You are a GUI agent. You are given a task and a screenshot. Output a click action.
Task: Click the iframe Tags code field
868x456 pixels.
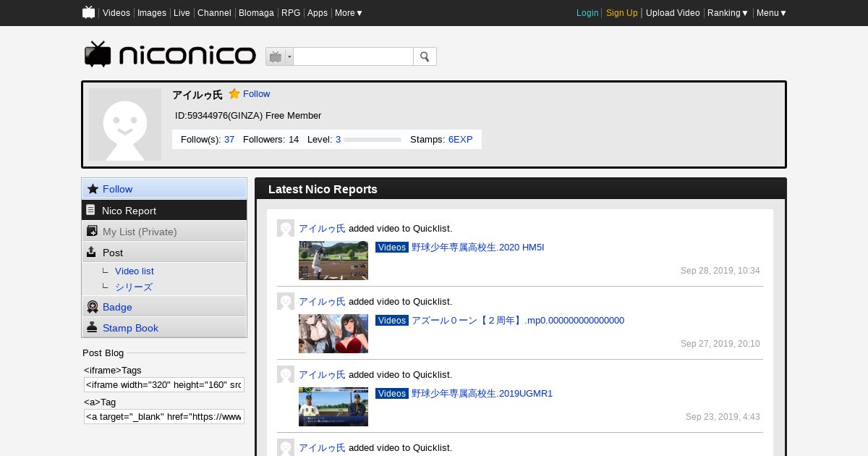coord(164,384)
